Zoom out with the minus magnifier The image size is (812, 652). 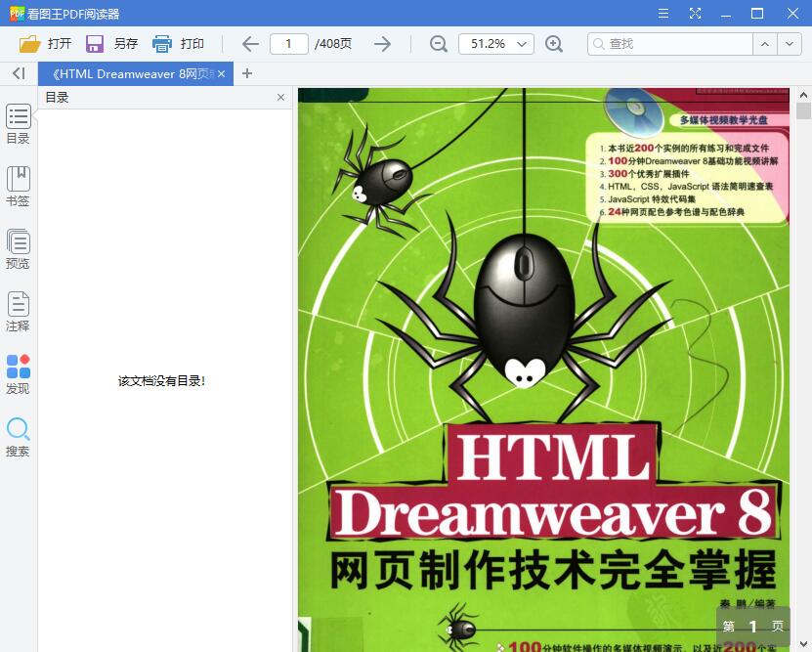[439, 44]
